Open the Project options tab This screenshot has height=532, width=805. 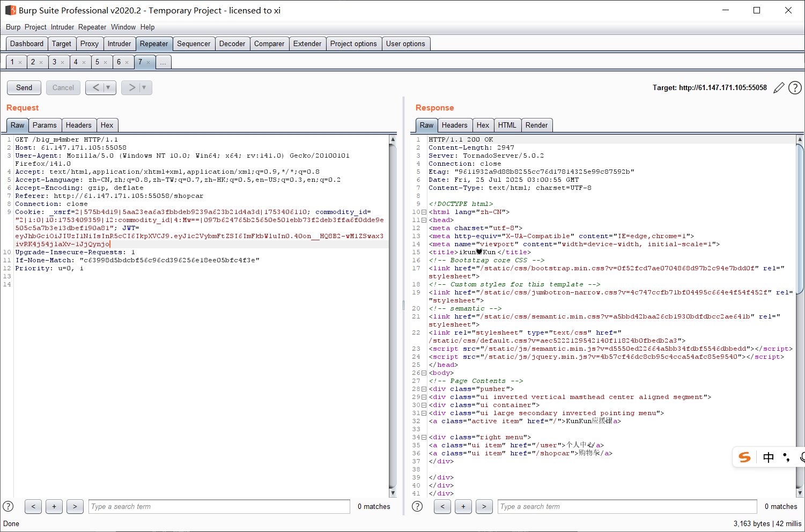pyautogui.click(x=353, y=44)
